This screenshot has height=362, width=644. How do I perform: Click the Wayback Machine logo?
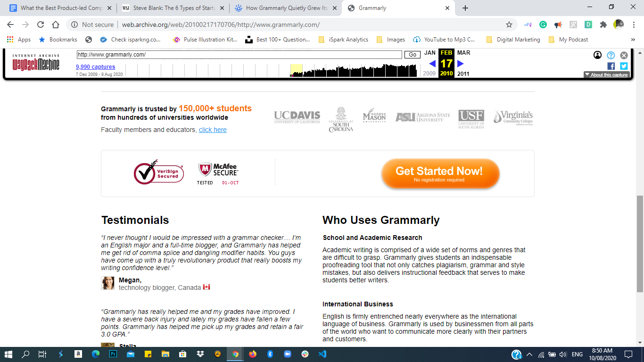pyautogui.click(x=36, y=63)
